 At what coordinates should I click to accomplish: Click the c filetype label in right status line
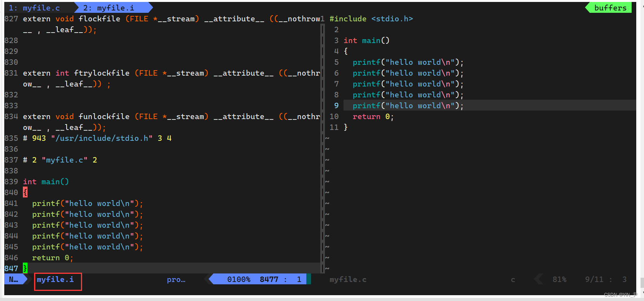pos(513,279)
